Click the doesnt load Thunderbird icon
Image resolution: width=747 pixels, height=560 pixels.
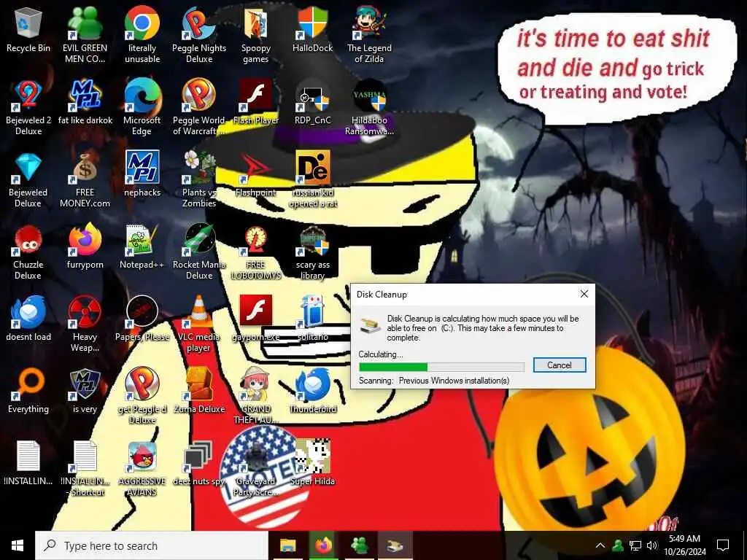pos(28,312)
